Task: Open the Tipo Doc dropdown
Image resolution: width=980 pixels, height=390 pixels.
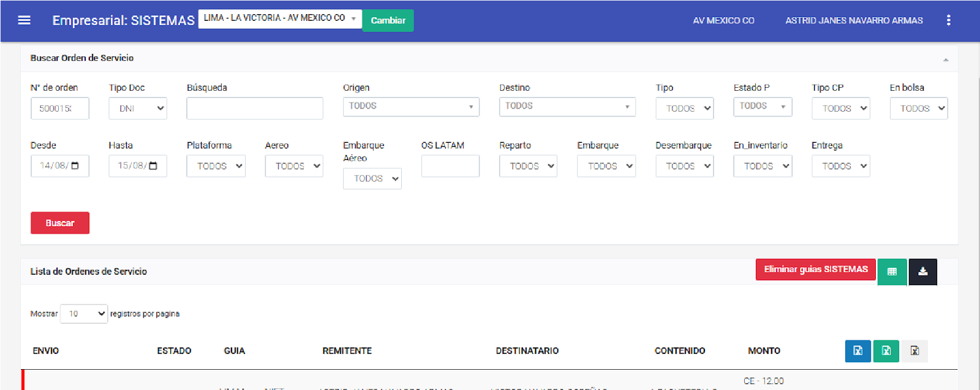Action: [x=138, y=109]
